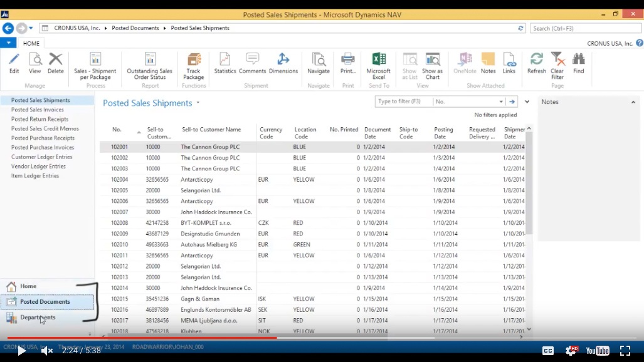Open the back navigation history dropdown
The width and height of the screenshot is (644, 362).
point(29,28)
